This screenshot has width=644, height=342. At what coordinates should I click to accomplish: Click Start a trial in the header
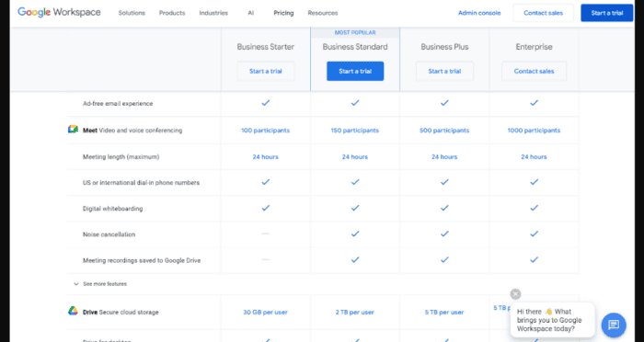607,13
